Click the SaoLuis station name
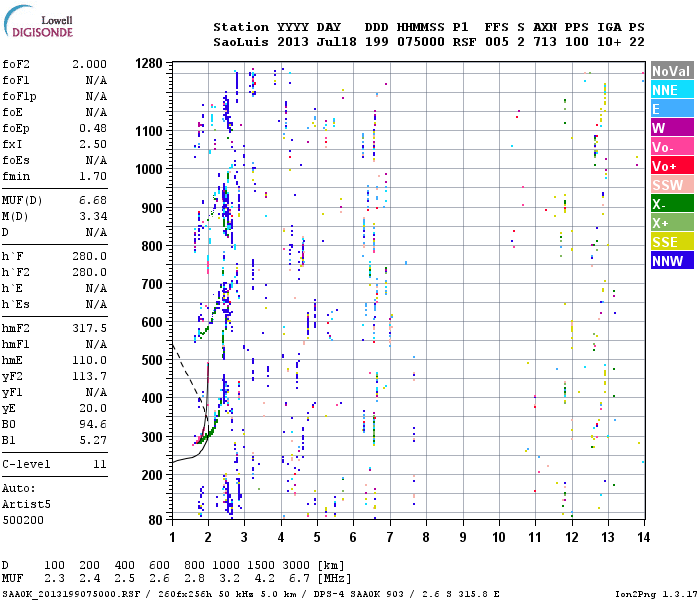This screenshot has width=700, height=600. [241, 42]
